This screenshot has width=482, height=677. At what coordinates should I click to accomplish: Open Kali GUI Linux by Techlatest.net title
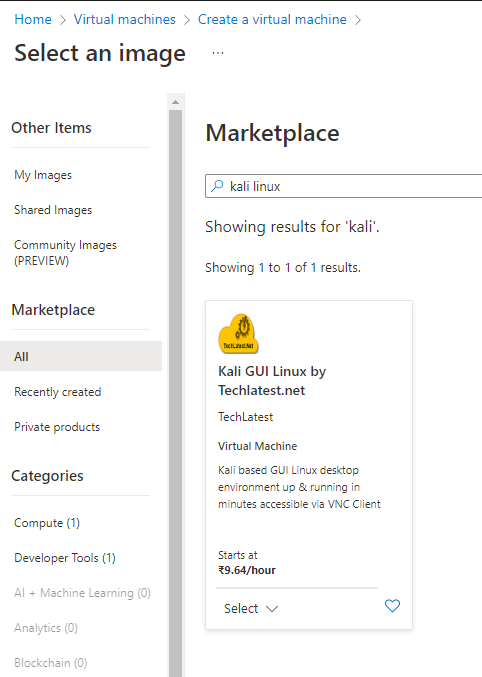(272, 381)
